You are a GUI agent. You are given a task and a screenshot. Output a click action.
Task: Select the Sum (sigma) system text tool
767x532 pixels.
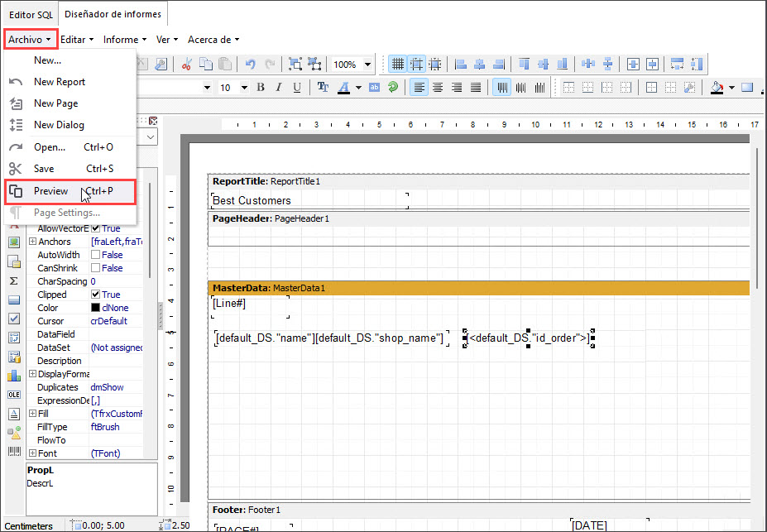[14, 280]
